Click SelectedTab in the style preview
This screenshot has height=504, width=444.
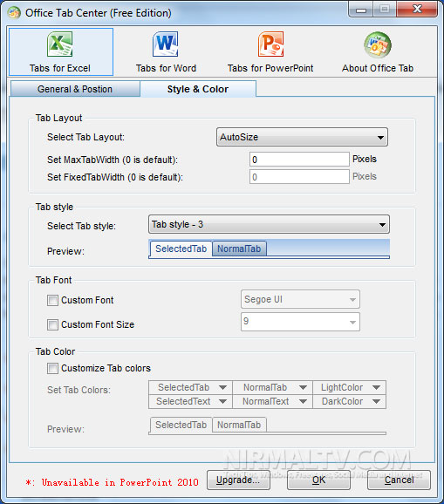181,249
